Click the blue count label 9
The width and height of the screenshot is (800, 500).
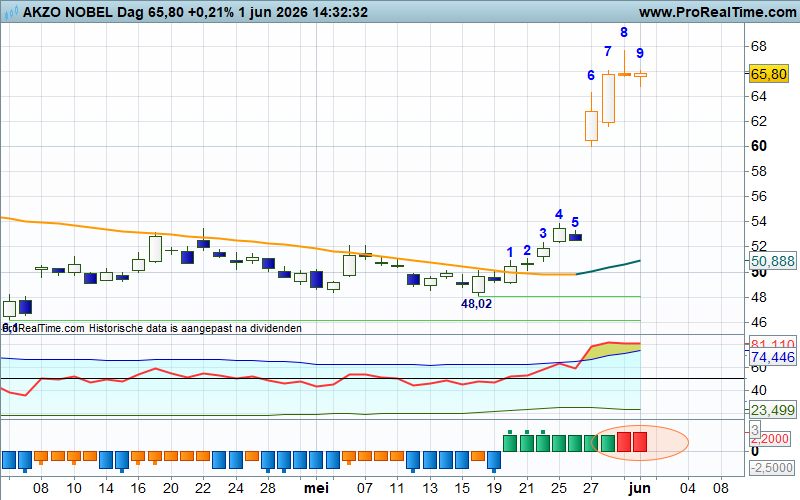[x=640, y=53]
